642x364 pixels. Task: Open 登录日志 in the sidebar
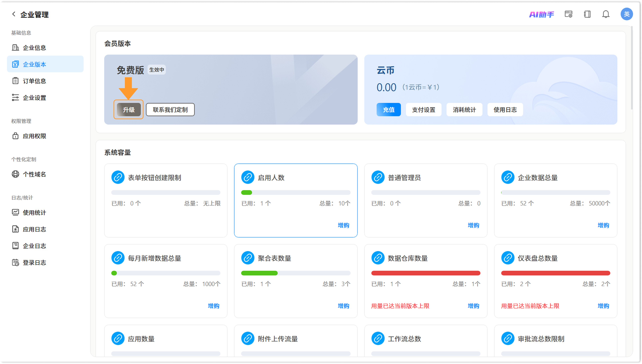coord(45,262)
